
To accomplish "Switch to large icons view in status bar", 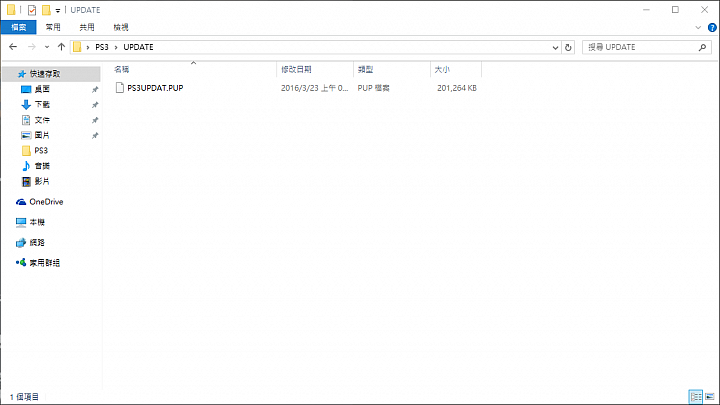I will 710,397.
